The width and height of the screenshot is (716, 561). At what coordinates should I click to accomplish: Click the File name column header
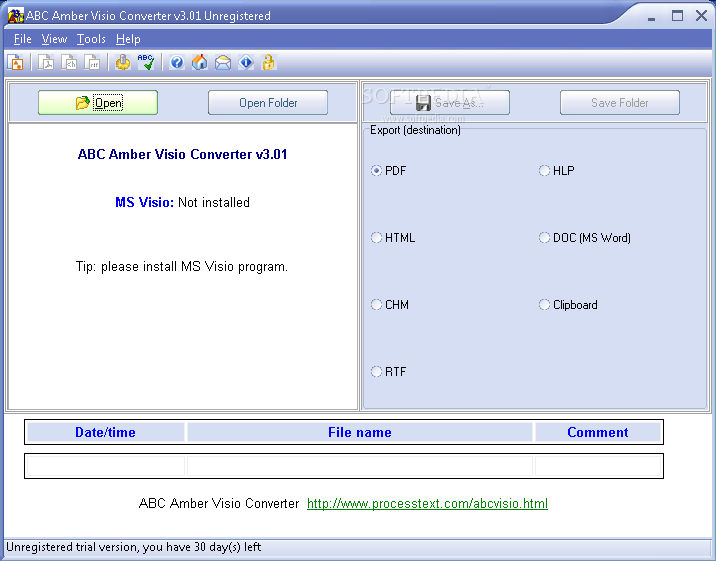pyautogui.click(x=360, y=432)
